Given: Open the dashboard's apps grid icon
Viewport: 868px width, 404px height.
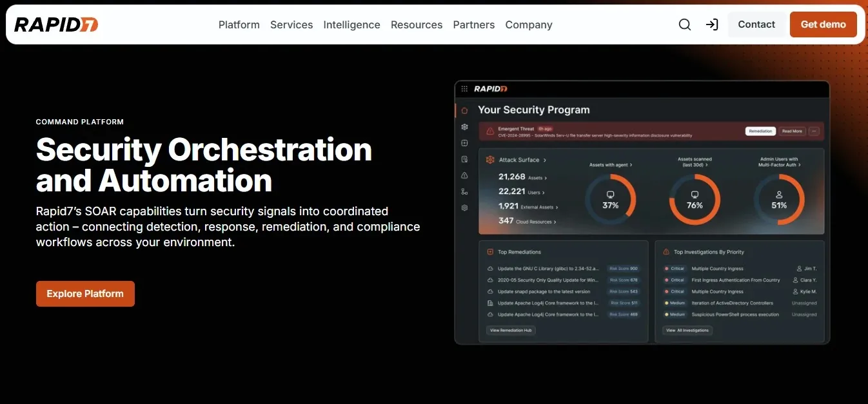Looking at the screenshot, I should coord(464,89).
